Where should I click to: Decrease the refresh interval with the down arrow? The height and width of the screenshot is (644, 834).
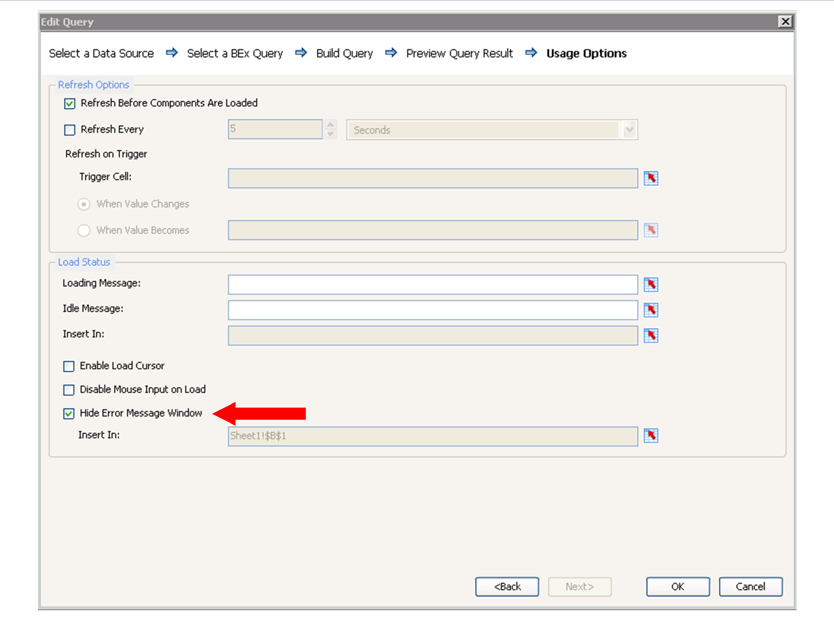(331, 134)
